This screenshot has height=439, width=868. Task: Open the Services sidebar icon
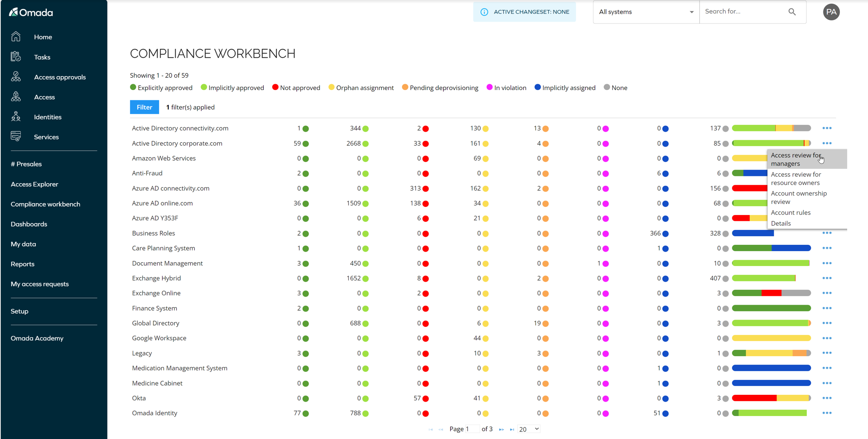16,136
